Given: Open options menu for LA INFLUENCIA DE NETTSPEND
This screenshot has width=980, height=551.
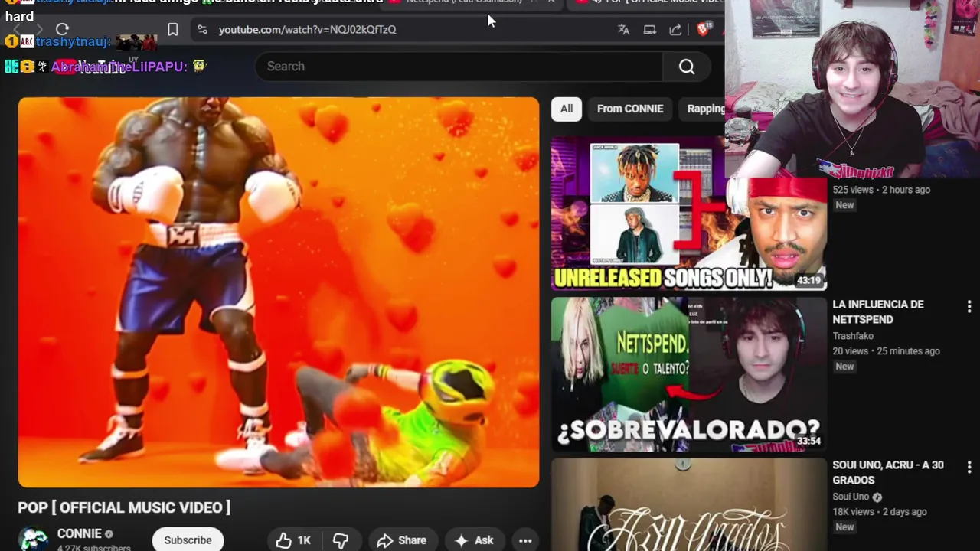Looking at the screenshot, I should point(969,306).
